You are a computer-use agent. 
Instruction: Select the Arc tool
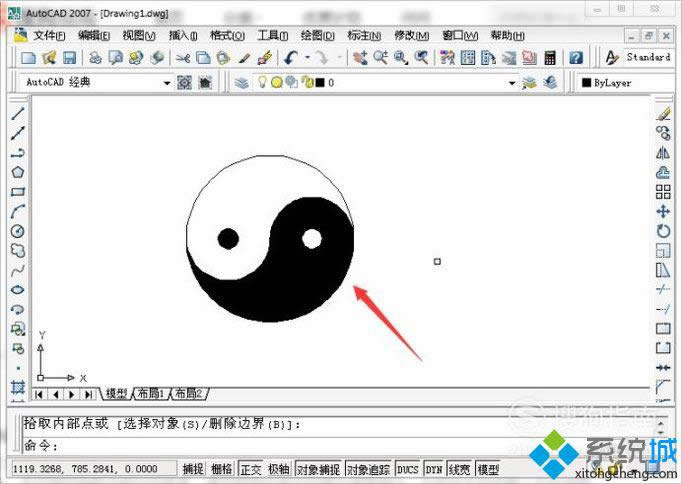tap(17, 211)
